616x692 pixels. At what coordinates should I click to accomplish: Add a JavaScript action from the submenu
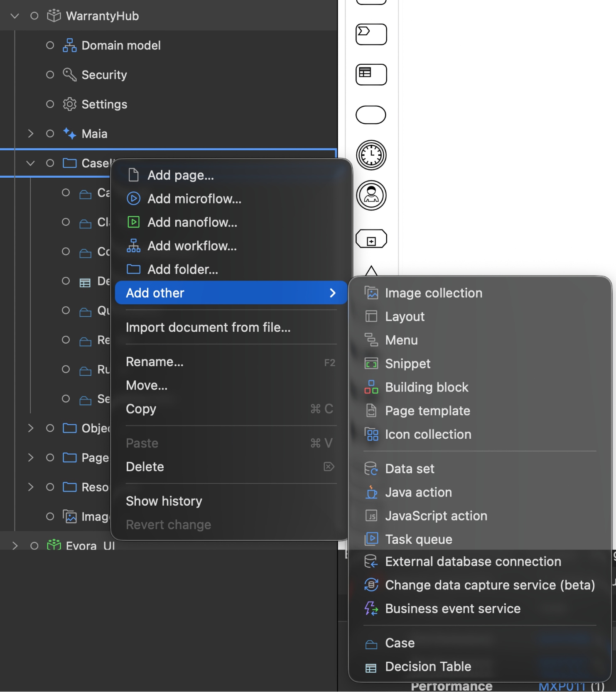[480, 516]
